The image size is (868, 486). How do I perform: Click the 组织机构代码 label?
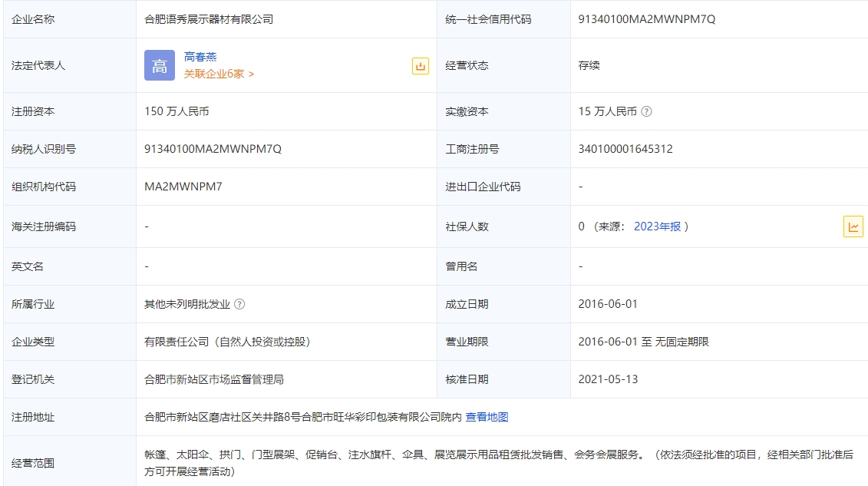[43, 187]
